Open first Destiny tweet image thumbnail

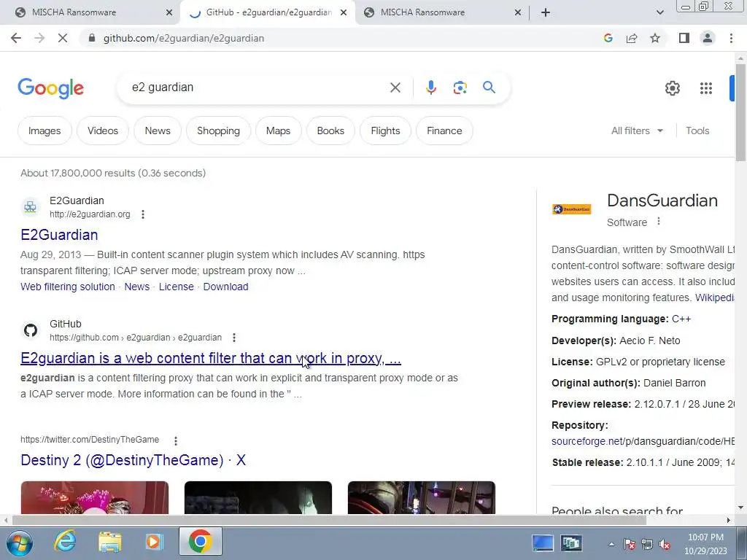click(x=94, y=497)
